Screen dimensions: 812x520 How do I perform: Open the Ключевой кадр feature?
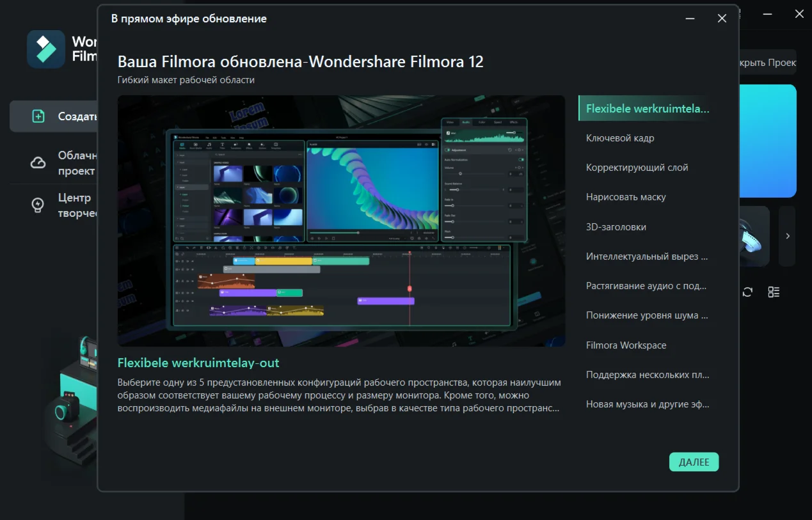[620, 138]
